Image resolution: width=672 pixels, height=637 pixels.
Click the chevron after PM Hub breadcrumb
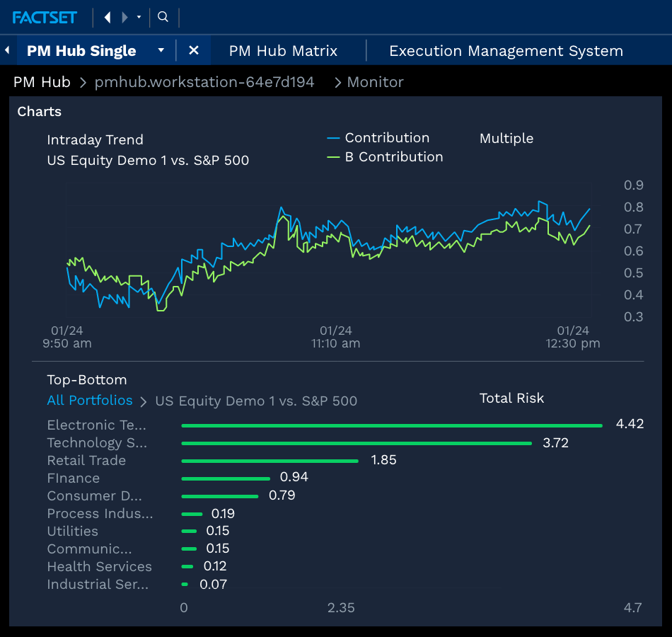(82, 82)
